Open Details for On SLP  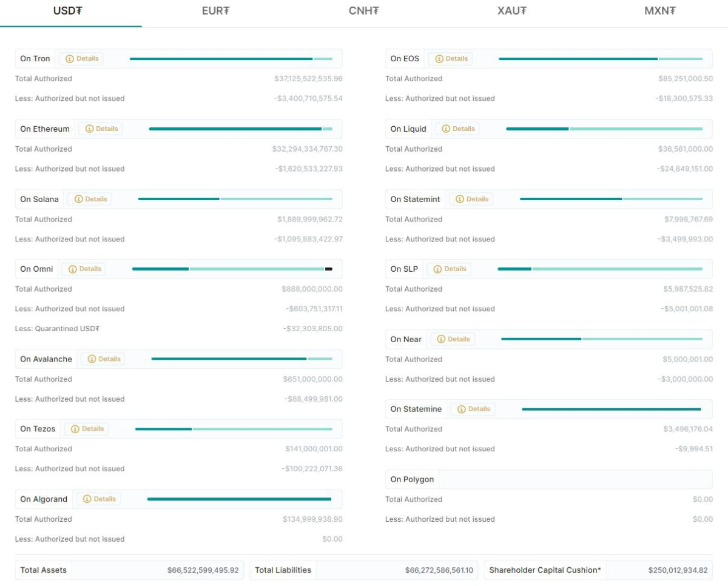point(449,269)
